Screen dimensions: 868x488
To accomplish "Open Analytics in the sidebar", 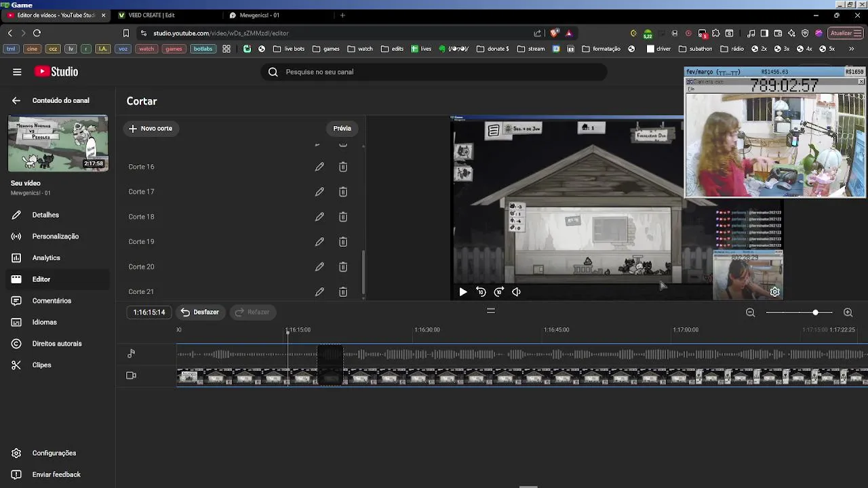I will click(58, 258).
